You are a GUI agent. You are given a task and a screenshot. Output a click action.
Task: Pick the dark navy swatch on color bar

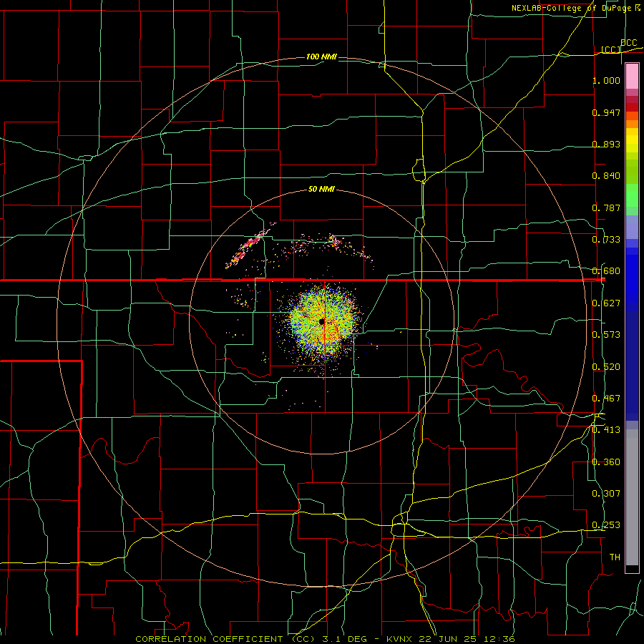click(x=632, y=366)
